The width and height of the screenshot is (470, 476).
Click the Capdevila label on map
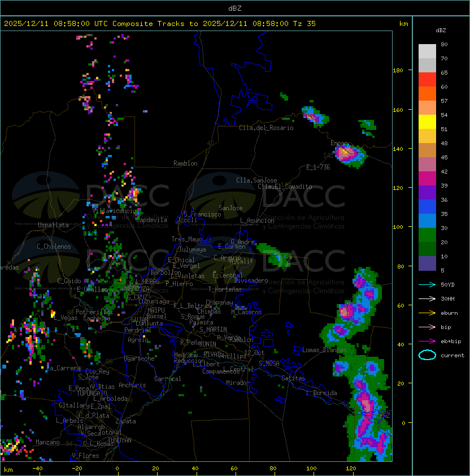coord(151,220)
